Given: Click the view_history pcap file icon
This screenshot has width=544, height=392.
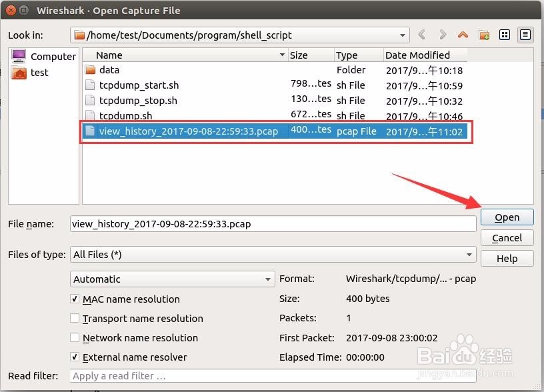Looking at the screenshot, I should click(90, 131).
